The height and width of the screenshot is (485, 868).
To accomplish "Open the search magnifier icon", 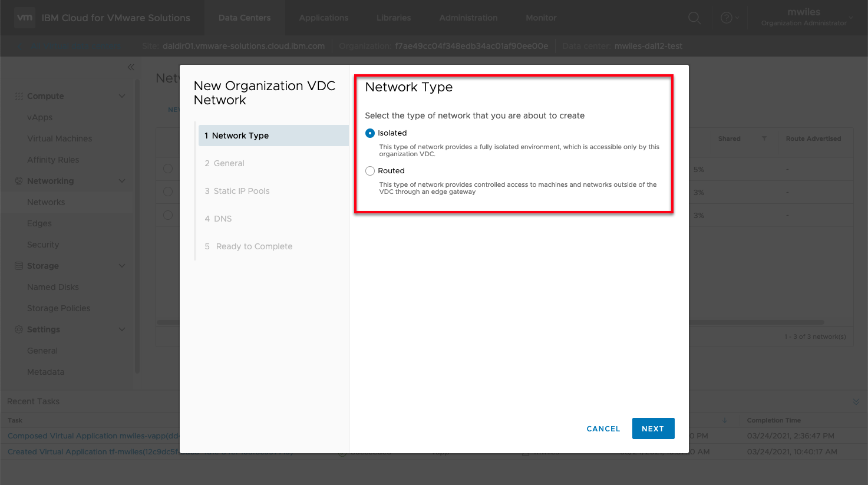I will [694, 18].
